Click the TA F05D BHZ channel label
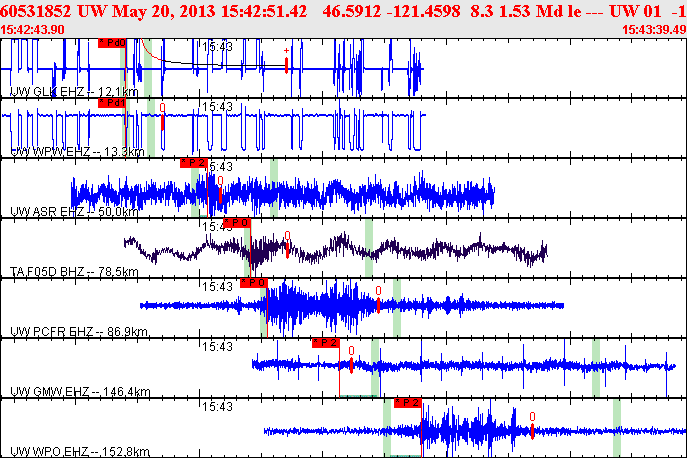687x458 pixels. pyautogui.click(x=74, y=272)
